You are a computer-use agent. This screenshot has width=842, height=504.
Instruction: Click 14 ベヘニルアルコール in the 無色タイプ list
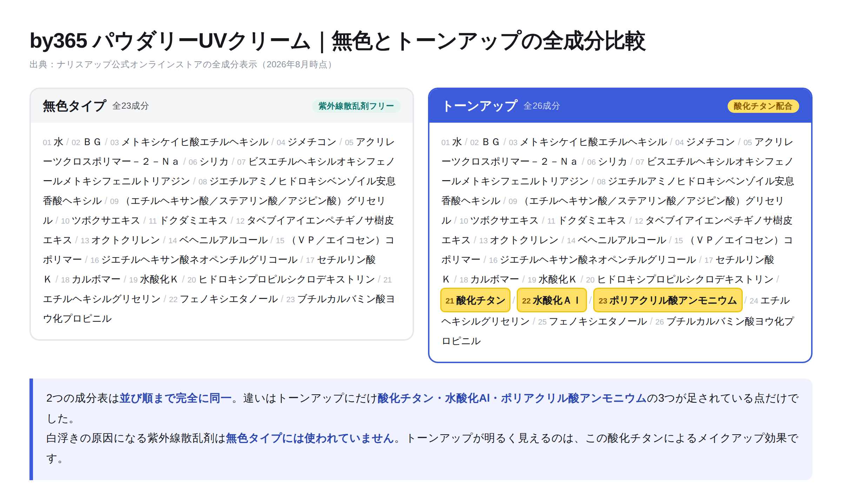(x=218, y=240)
